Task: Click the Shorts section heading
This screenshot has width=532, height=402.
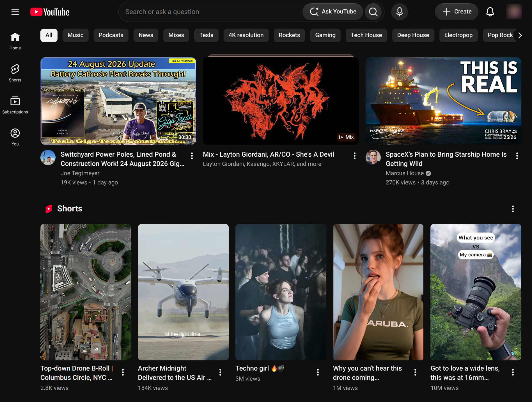Action: pos(70,209)
